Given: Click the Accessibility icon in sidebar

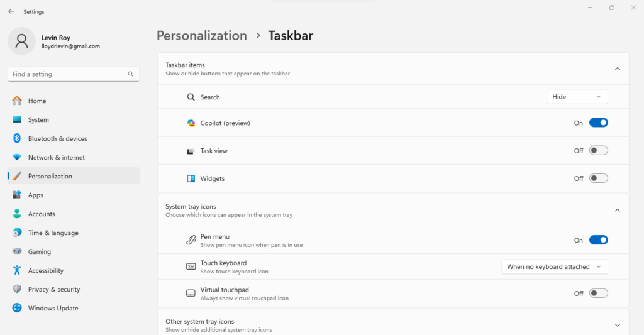Looking at the screenshot, I should (17, 270).
